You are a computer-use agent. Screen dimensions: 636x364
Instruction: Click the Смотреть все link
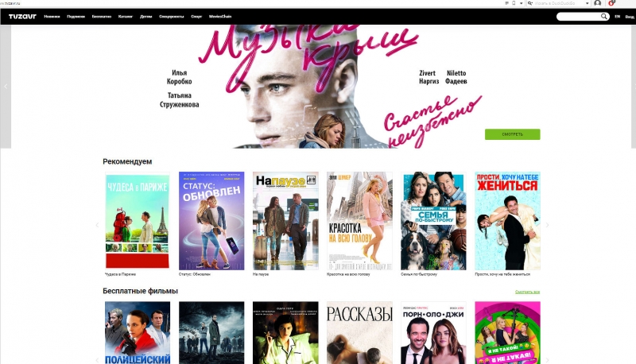tap(527, 292)
